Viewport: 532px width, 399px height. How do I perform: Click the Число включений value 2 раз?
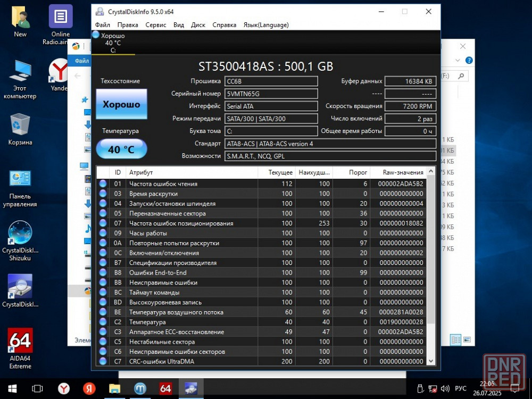(x=410, y=119)
